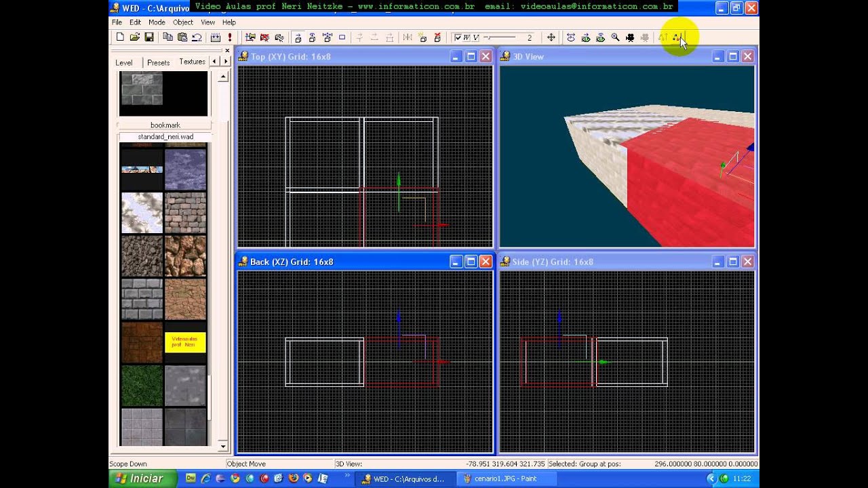Click the rectangle select icon
Screen dimensions: 868x488
pyautogui.click(x=342, y=37)
